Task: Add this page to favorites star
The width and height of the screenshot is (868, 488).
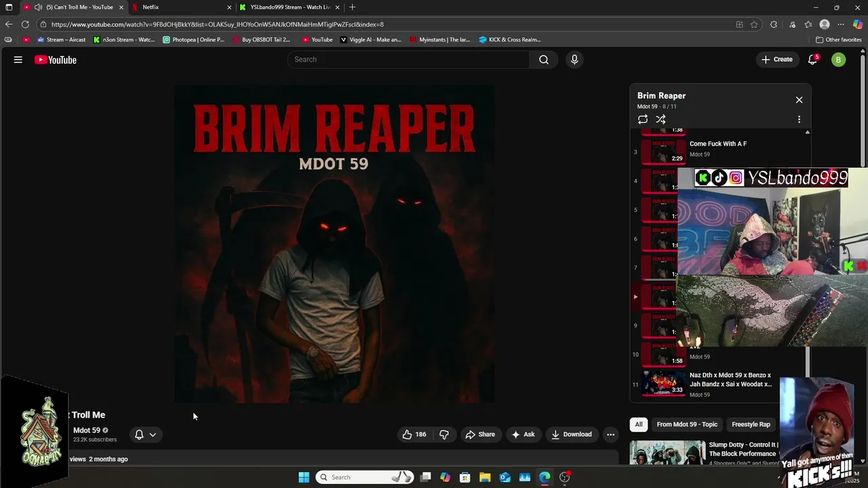Action: (x=754, y=24)
